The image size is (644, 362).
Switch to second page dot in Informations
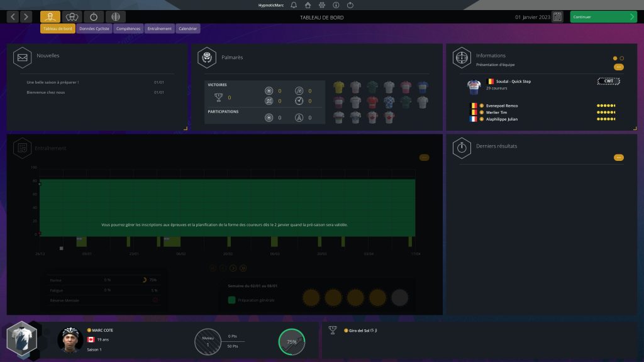[x=622, y=58]
